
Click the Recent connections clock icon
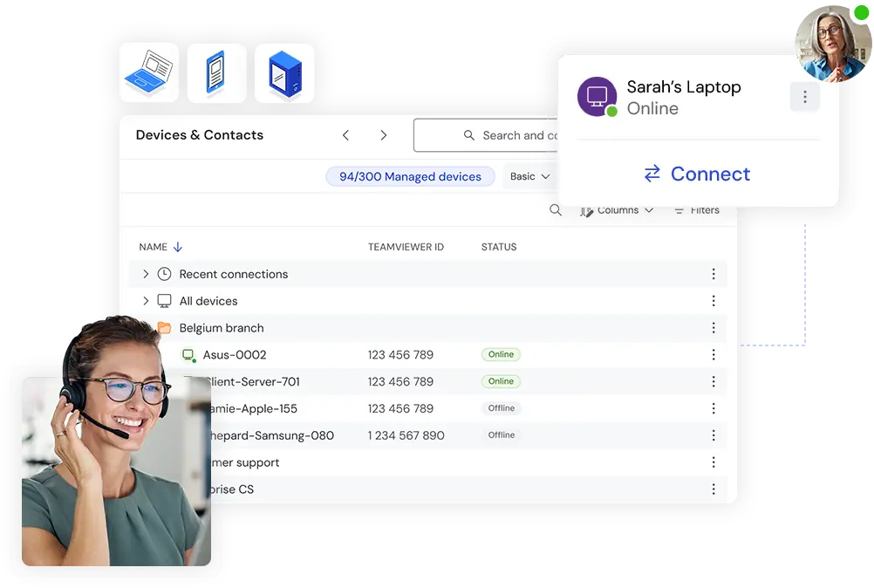(164, 274)
